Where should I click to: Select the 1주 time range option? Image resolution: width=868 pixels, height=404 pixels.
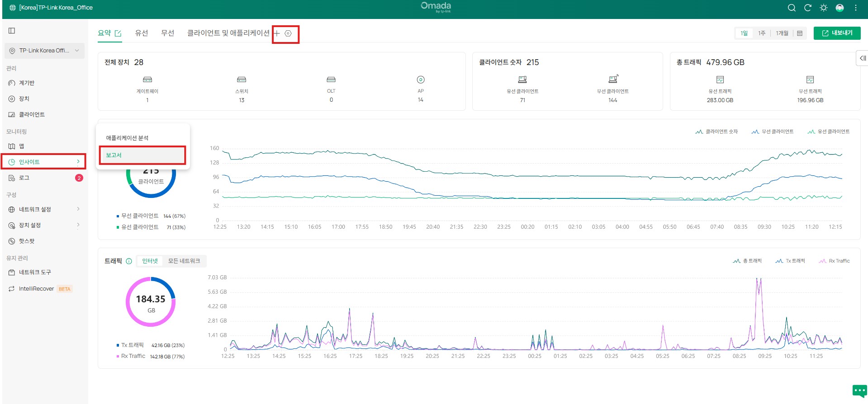(762, 33)
